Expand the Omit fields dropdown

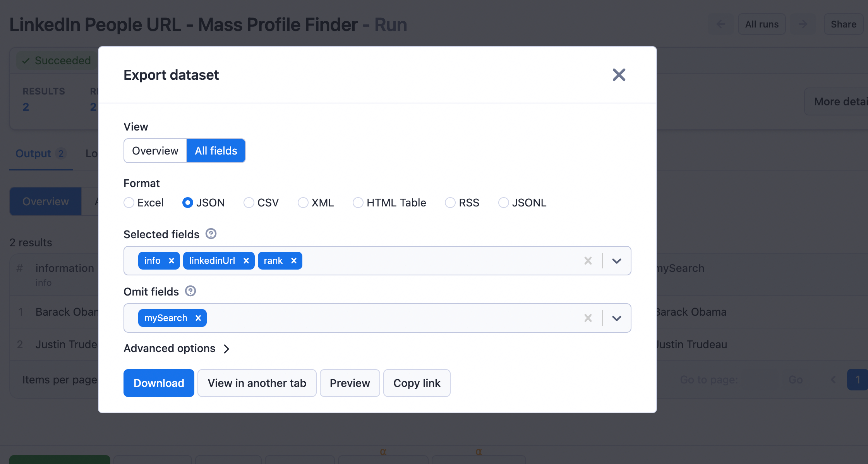pyautogui.click(x=616, y=318)
